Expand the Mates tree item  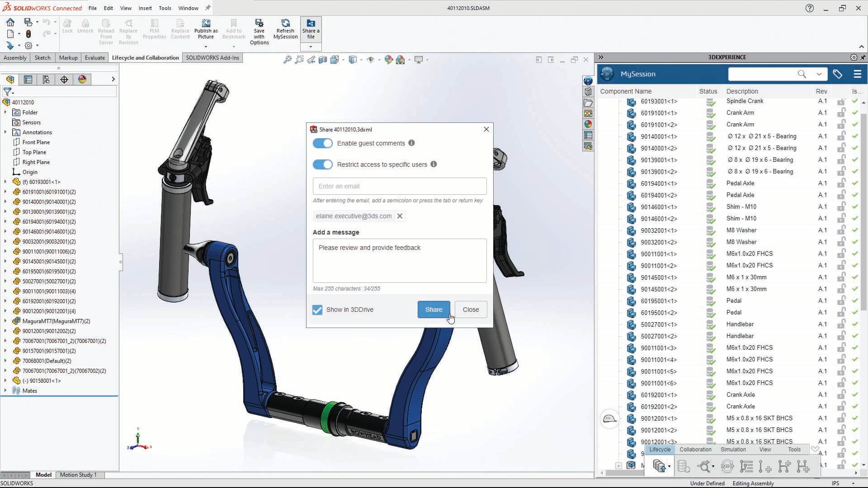pos(5,390)
